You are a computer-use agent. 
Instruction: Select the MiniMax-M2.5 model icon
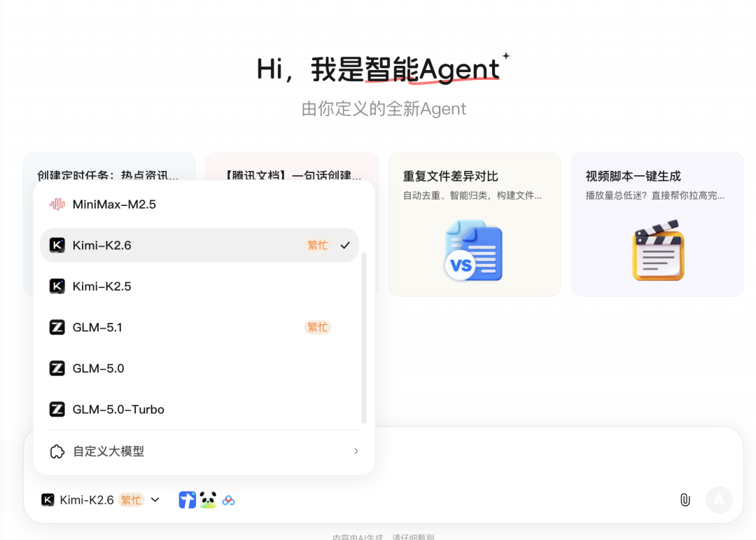coord(58,204)
